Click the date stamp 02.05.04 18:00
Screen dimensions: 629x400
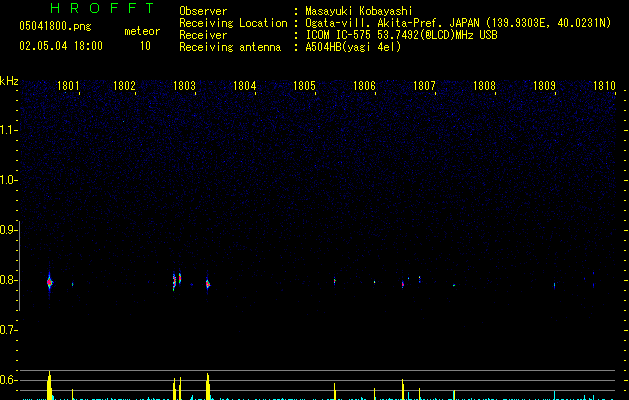61,46
